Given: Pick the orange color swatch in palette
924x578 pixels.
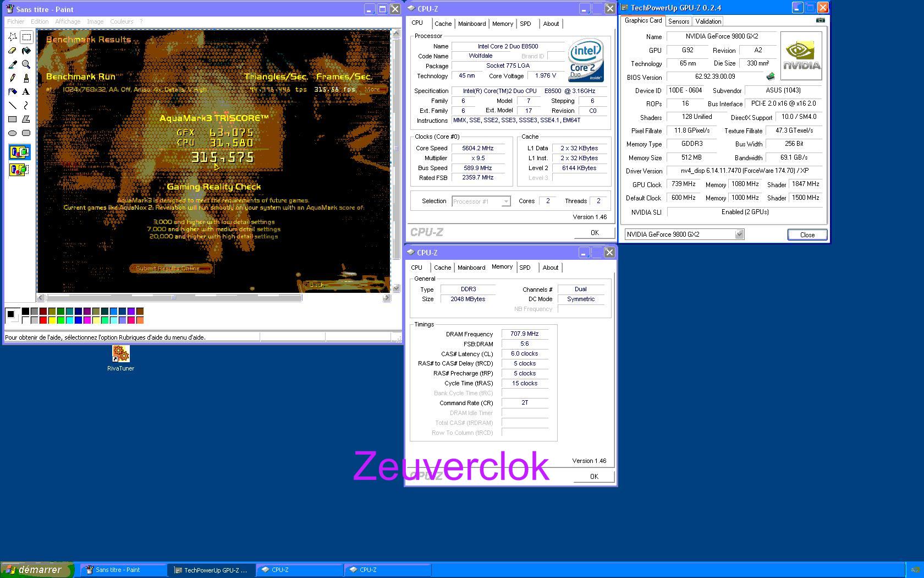Looking at the screenshot, I should 140,320.
